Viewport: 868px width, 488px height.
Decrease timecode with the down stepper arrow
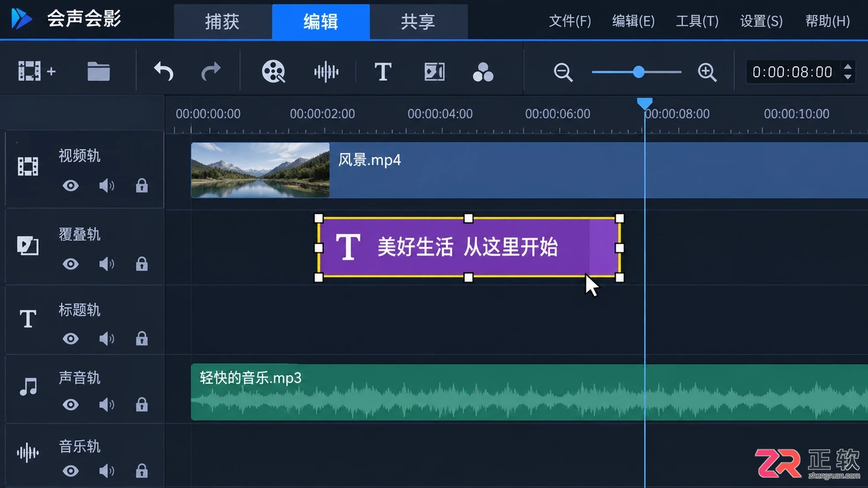848,77
